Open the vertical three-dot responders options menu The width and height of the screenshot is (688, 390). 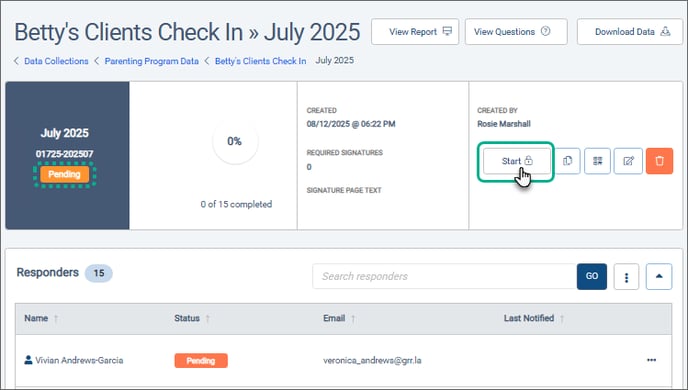point(626,277)
